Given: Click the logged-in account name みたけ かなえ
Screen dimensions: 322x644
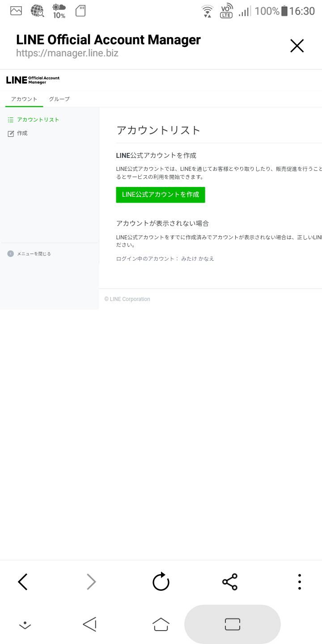Looking at the screenshot, I should click(198, 258).
